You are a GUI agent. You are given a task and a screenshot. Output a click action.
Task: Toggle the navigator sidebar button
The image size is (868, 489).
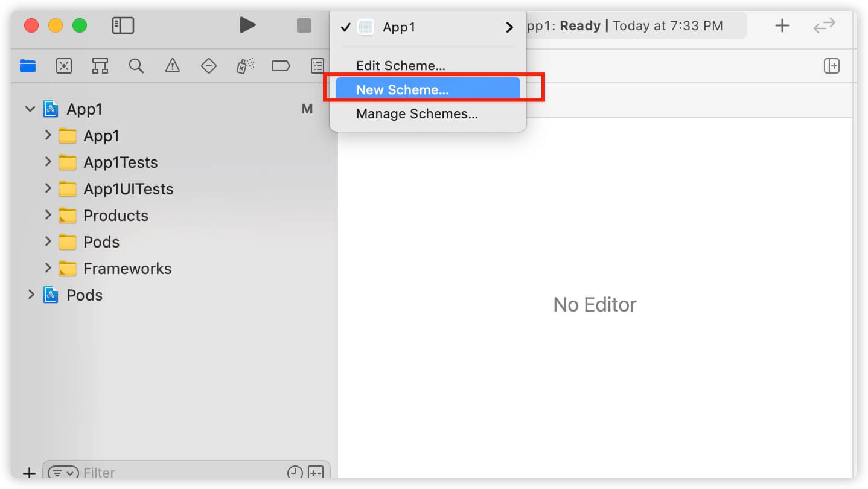coord(123,25)
